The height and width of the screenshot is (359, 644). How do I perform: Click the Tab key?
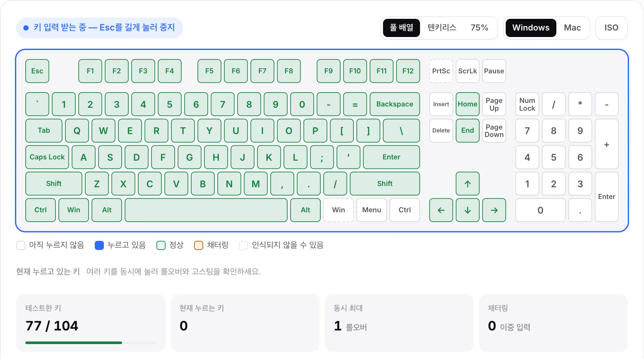tap(43, 130)
